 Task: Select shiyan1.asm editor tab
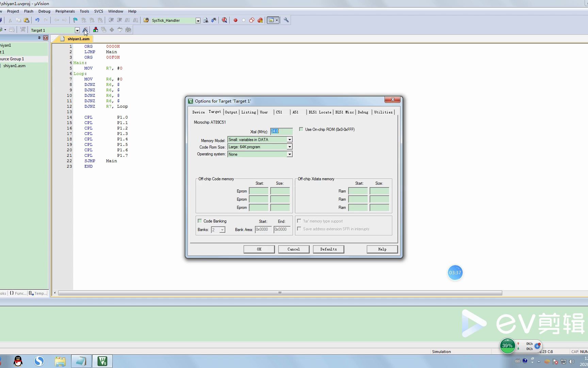(x=76, y=39)
